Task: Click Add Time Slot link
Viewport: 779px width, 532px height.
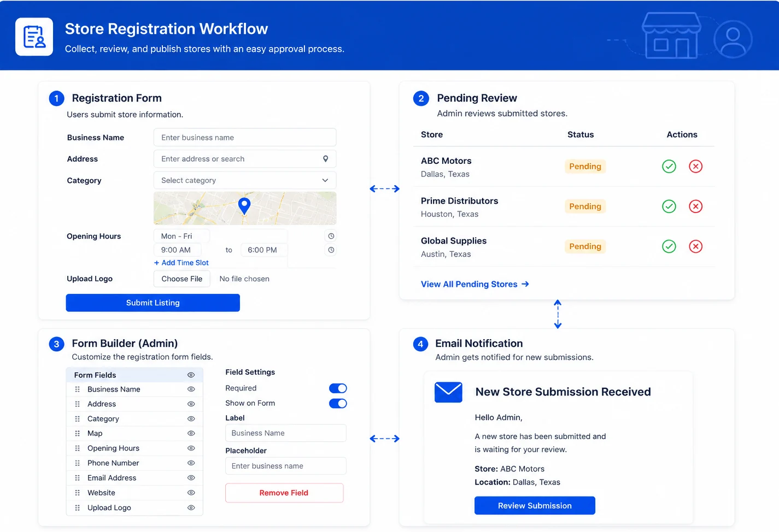Action: [181, 263]
